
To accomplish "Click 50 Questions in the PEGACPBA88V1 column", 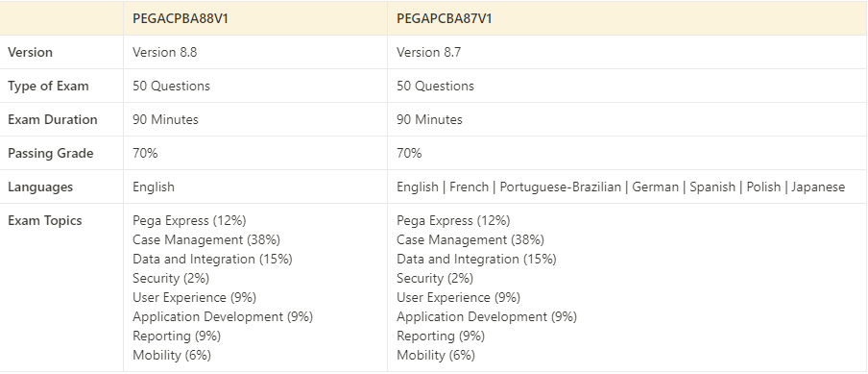I will pos(172,86).
